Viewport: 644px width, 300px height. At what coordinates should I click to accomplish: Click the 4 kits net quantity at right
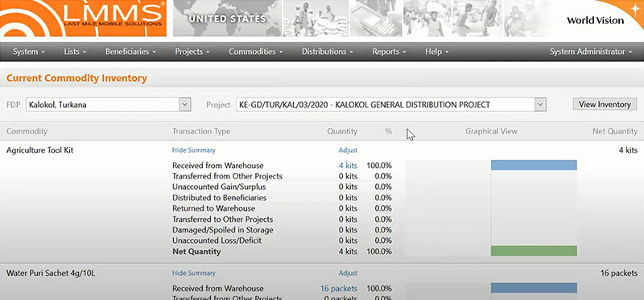628,150
